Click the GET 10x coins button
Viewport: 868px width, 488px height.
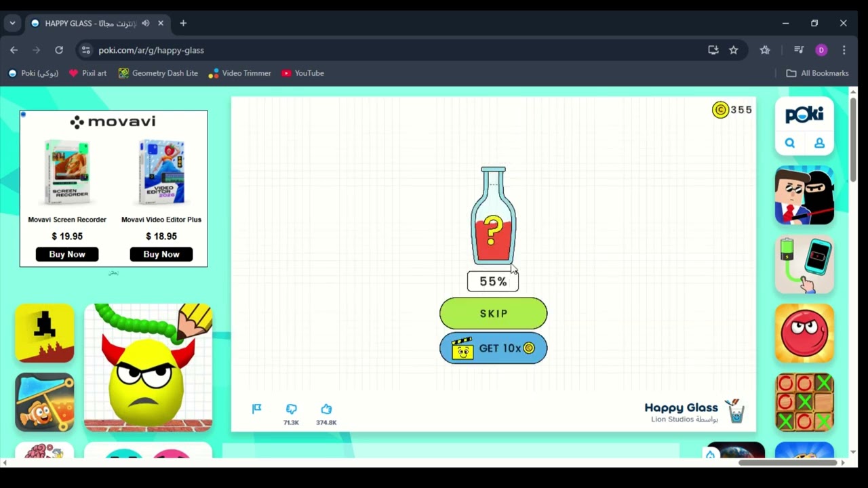click(x=493, y=348)
